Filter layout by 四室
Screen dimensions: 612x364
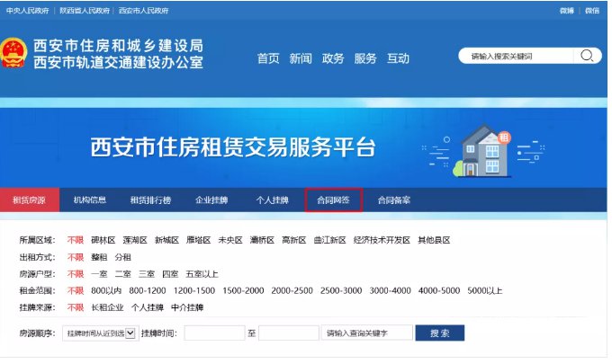tap(170, 274)
